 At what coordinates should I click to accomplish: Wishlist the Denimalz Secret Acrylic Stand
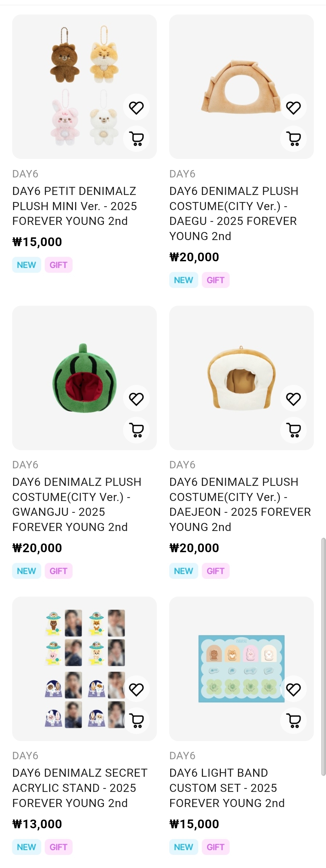click(136, 690)
